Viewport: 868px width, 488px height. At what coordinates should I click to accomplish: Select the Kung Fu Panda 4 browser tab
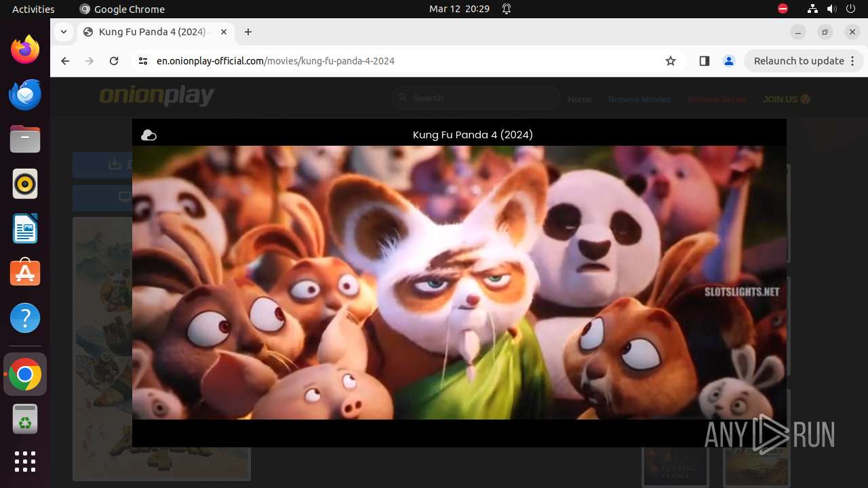(155, 32)
